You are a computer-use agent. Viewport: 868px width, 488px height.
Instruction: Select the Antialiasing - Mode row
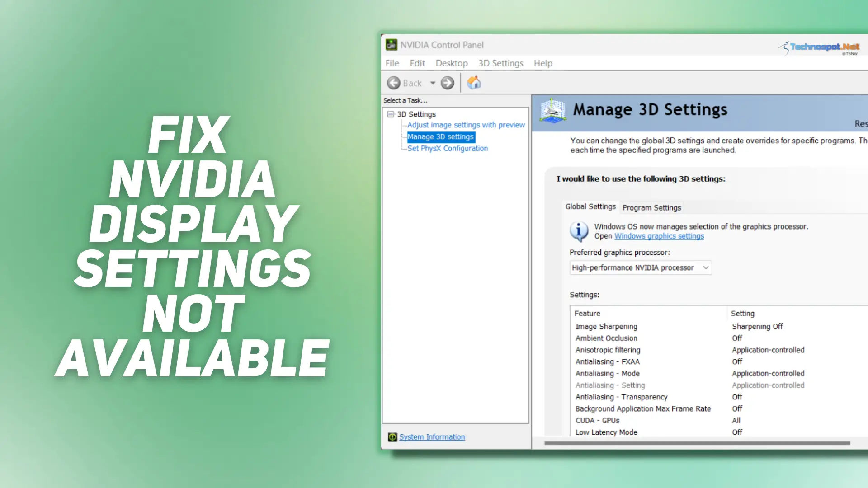(x=607, y=373)
